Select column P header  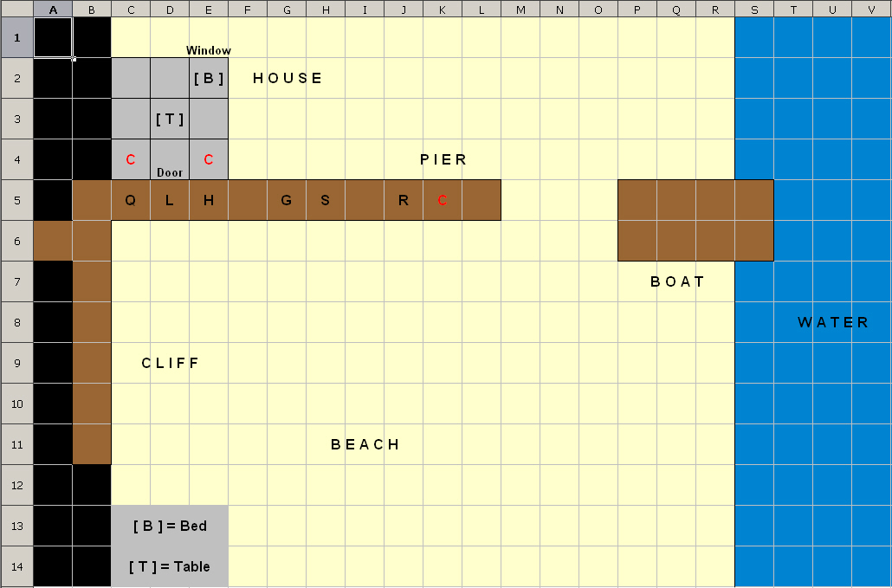637,9
